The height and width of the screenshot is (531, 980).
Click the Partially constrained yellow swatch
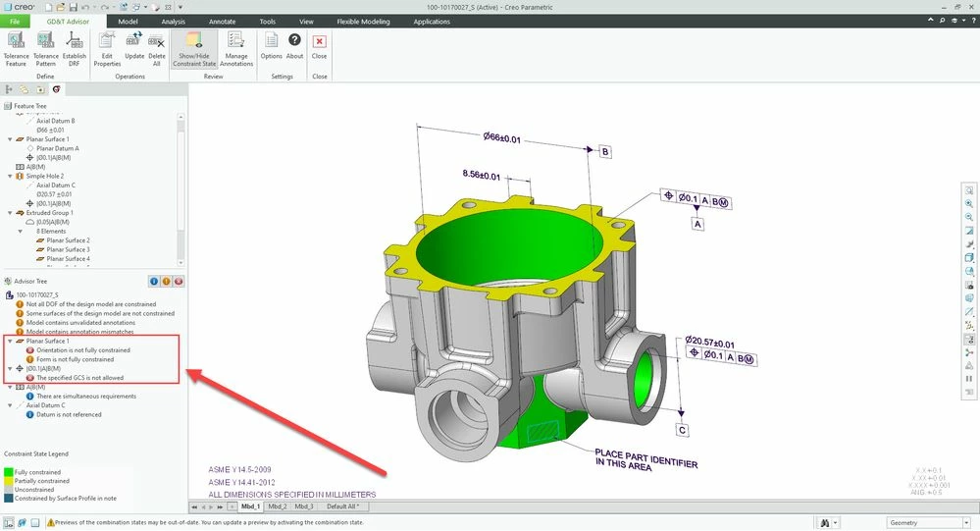pyautogui.click(x=8, y=480)
